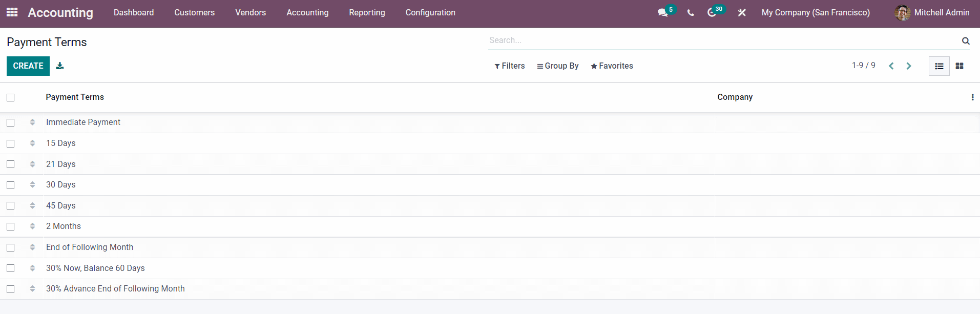Viewport: 980px width, 314px height.
Task: Switch to kanban view
Action: pyautogui.click(x=960, y=66)
